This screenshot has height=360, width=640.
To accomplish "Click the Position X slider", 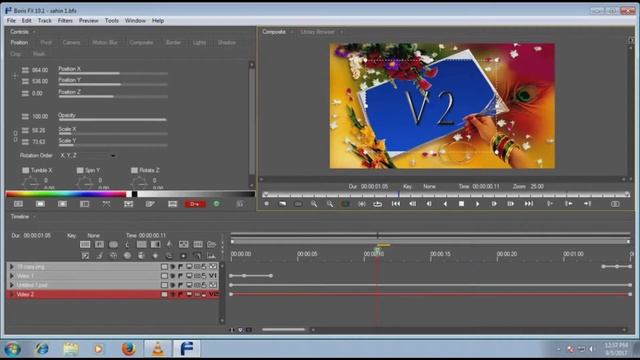I will [x=113, y=73].
